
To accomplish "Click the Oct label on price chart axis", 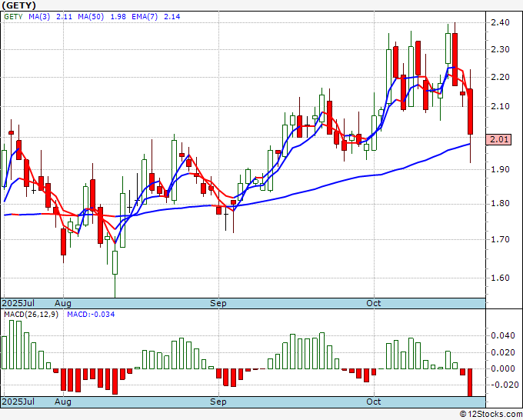I will point(373,303).
